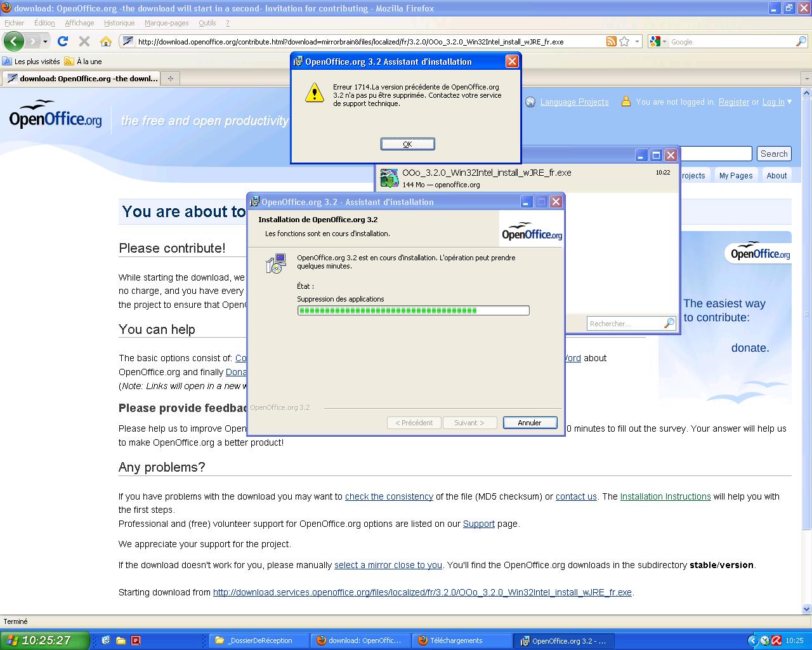Open the 'À la une' bookmark feed
This screenshot has width=812, height=650.
(83, 62)
